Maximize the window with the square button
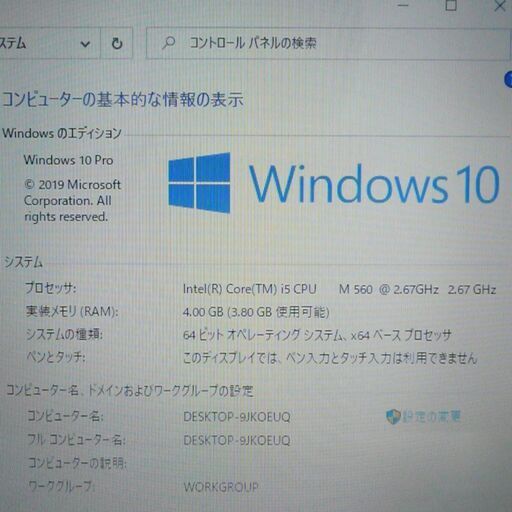This screenshot has width=512, height=512. point(451,5)
